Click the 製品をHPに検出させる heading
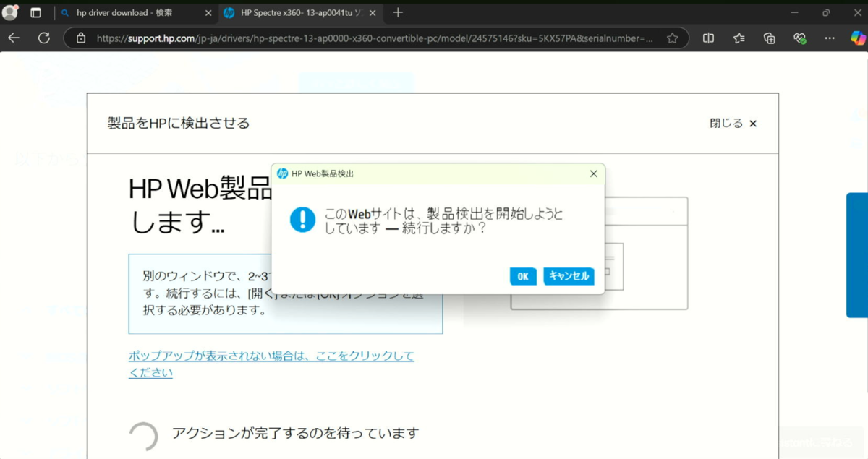The height and width of the screenshot is (459, 868). (179, 124)
